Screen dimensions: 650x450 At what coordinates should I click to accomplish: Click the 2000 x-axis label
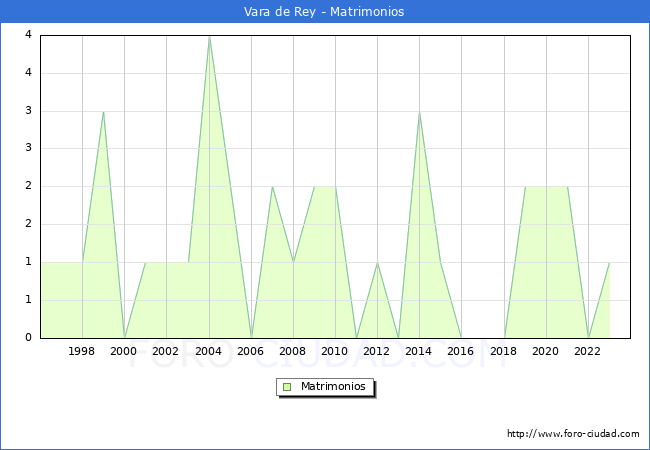click(x=124, y=351)
